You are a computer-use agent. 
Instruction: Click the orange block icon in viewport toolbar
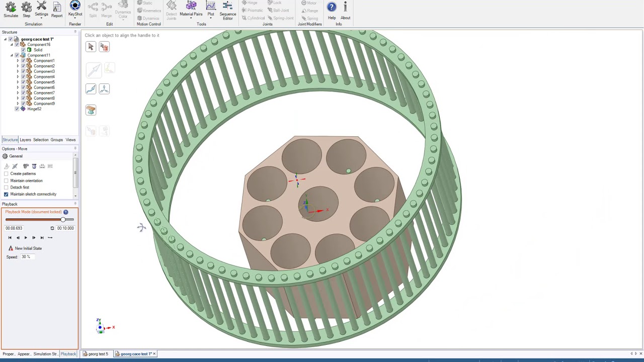tap(91, 110)
